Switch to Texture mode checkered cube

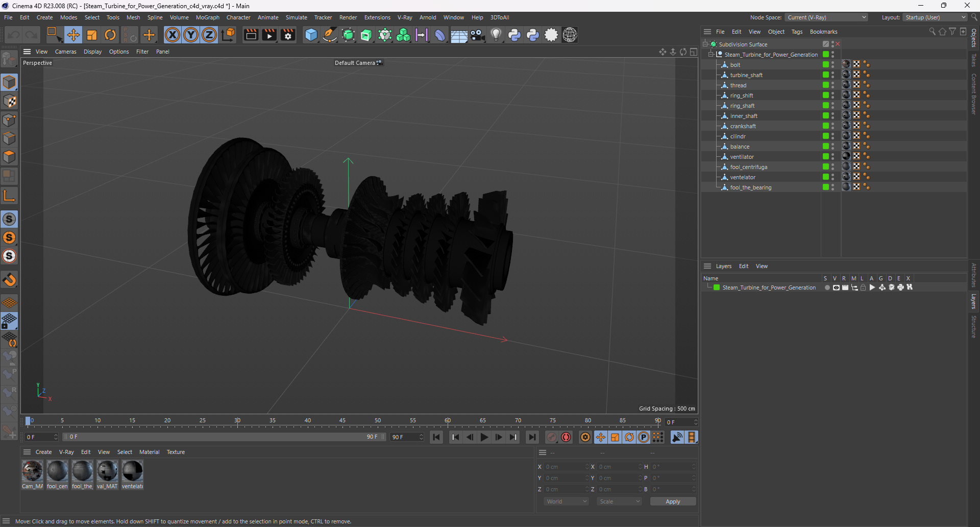coord(9,101)
